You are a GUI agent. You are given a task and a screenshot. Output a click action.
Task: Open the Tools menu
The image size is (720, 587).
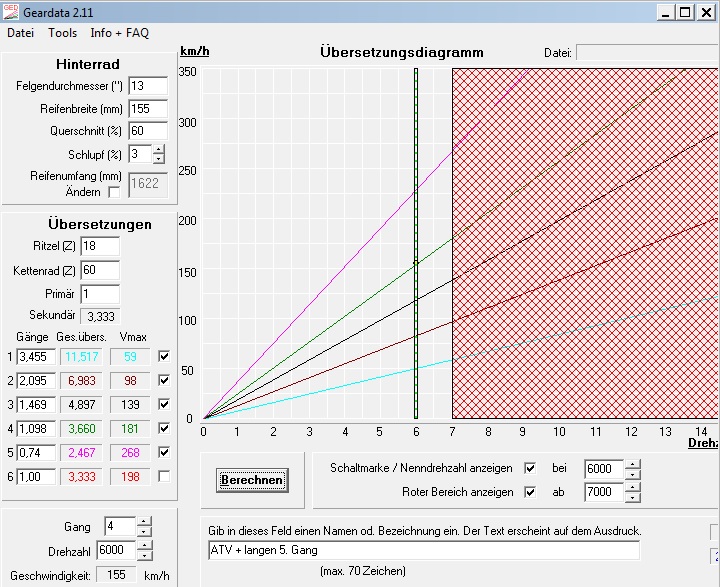(x=62, y=33)
